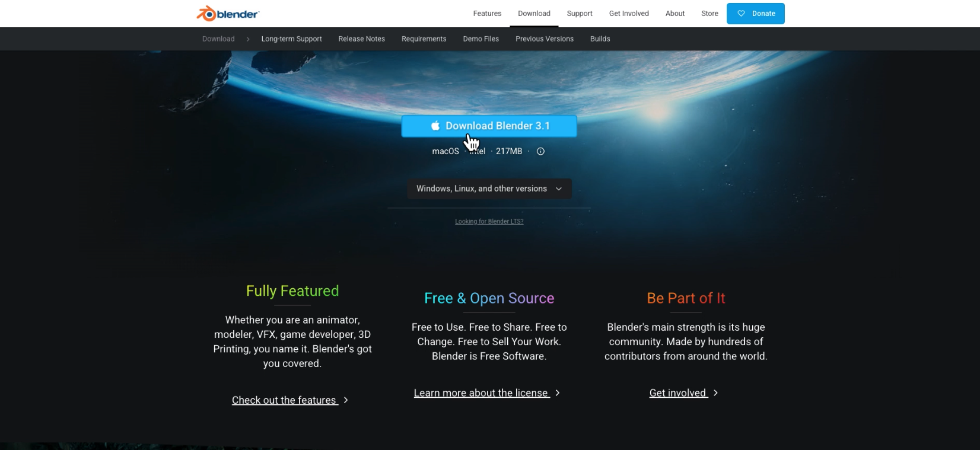This screenshot has height=450, width=980.
Task: Open the Support navigation item
Action: pos(580,14)
